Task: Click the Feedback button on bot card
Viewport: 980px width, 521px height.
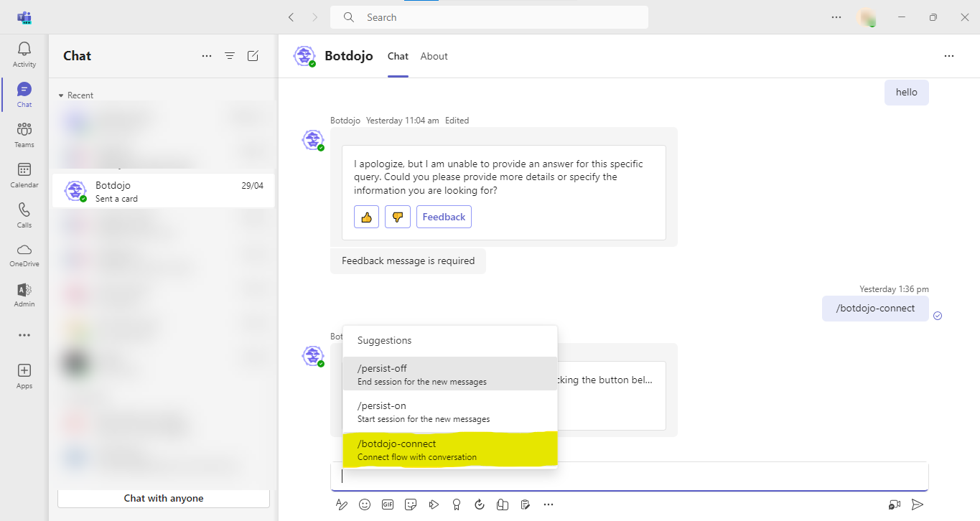Action: 444,217
